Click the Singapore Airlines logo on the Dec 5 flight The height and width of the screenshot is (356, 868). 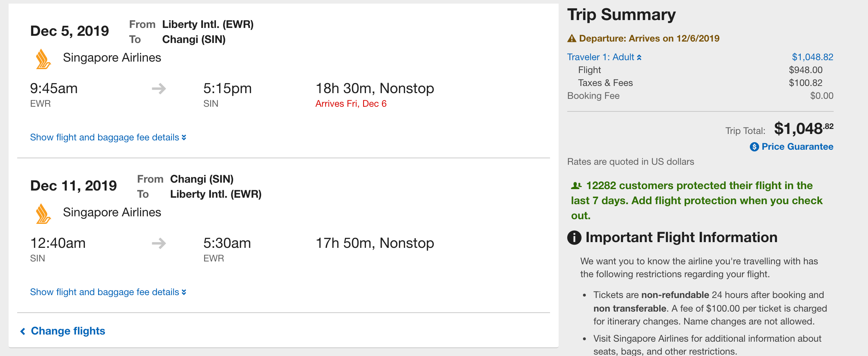(43, 59)
